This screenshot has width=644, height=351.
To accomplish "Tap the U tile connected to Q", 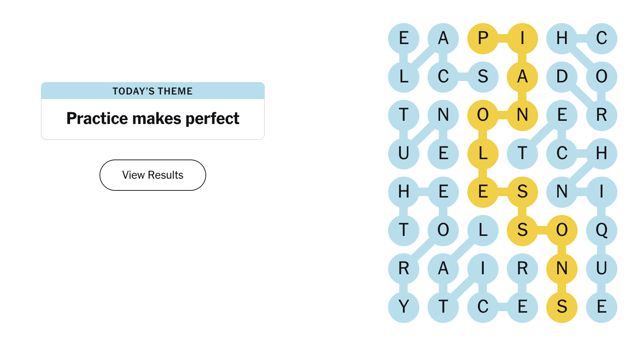I will click(601, 269).
